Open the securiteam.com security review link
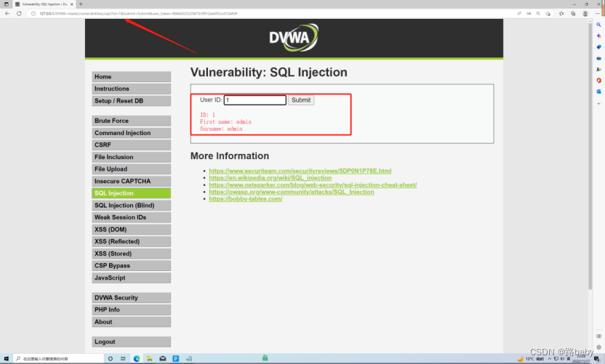The width and height of the screenshot is (605, 364). (x=300, y=171)
